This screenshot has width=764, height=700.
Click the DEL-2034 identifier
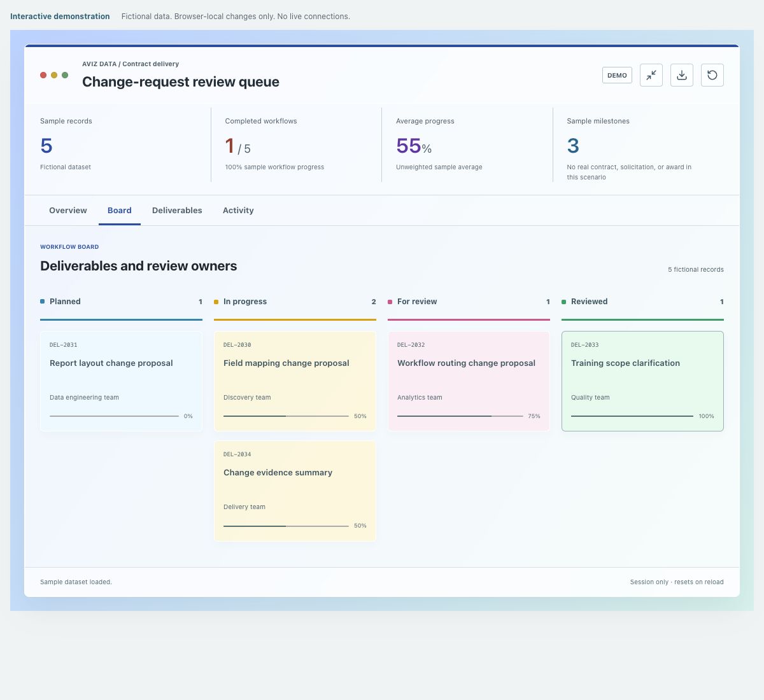point(237,454)
